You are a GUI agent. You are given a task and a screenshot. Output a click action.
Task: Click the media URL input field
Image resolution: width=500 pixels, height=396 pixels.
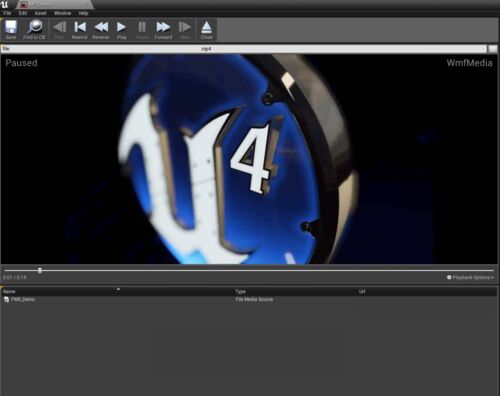pyautogui.click(x=244, y=49)
